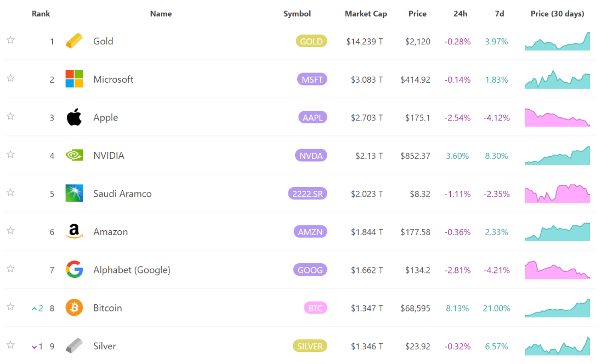
Task: Sort by the Rank column header
Action: click(x=41, y=14)
